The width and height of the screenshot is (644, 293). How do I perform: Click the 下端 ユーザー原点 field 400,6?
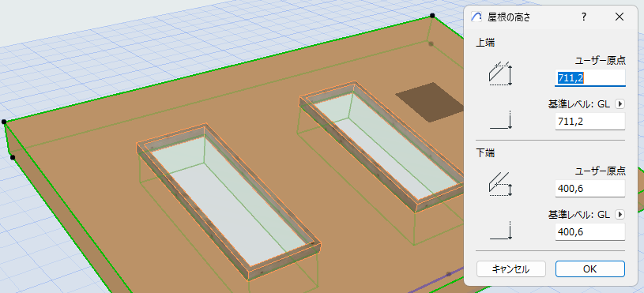point(589,188)
